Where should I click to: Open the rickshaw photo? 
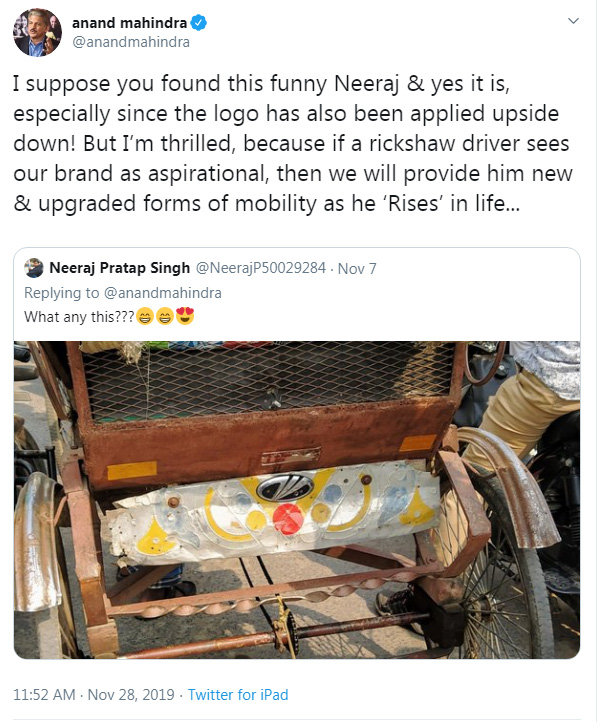point(296,499)
